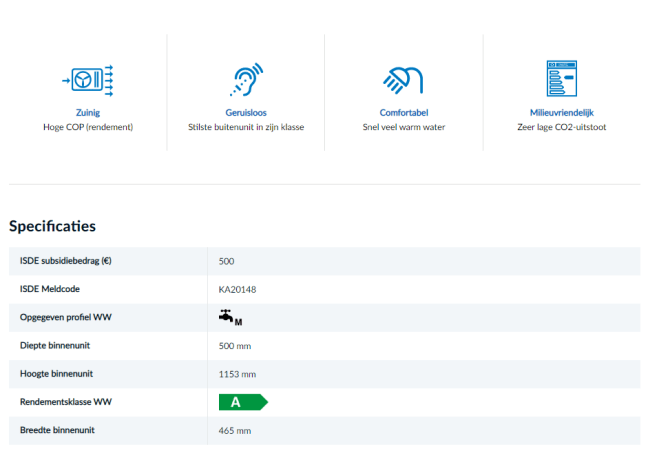Click the ISDE Meldcode value KA20148

237,289
